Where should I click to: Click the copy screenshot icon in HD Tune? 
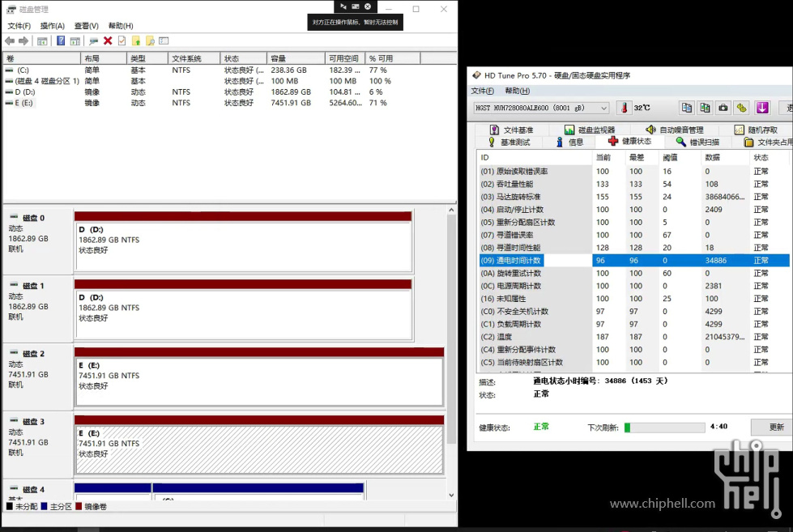705,108
